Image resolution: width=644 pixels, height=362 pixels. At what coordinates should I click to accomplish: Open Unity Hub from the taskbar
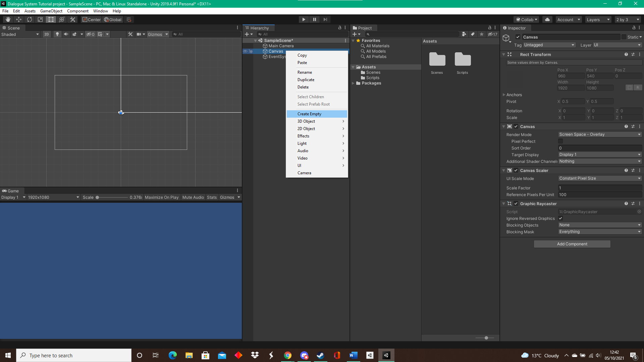click(370, 355)
